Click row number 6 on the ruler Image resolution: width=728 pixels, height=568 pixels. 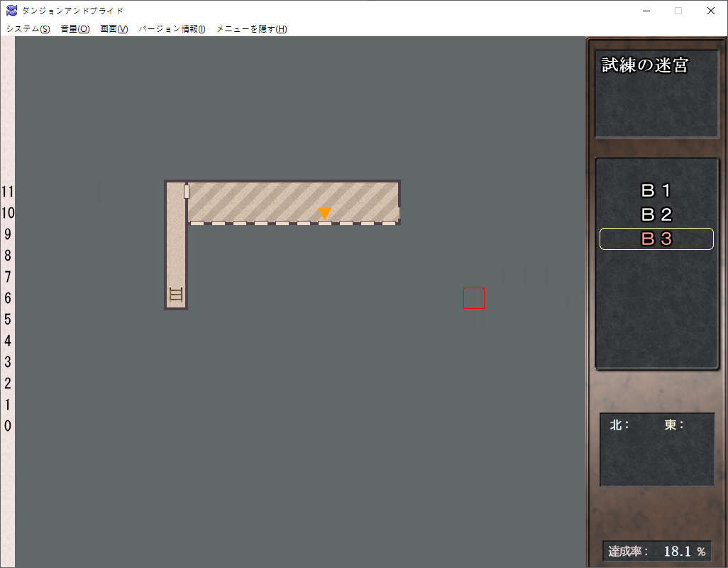coord(7,298)
